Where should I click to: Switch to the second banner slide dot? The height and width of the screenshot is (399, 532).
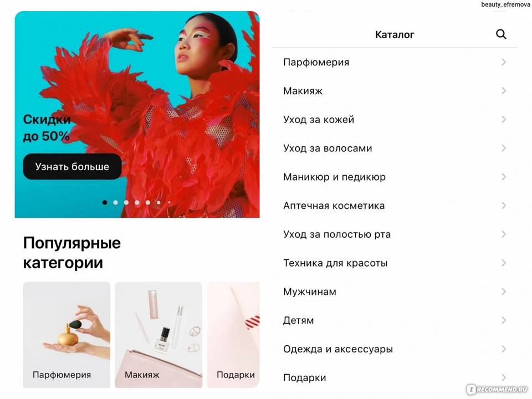(x=116, y=203)
